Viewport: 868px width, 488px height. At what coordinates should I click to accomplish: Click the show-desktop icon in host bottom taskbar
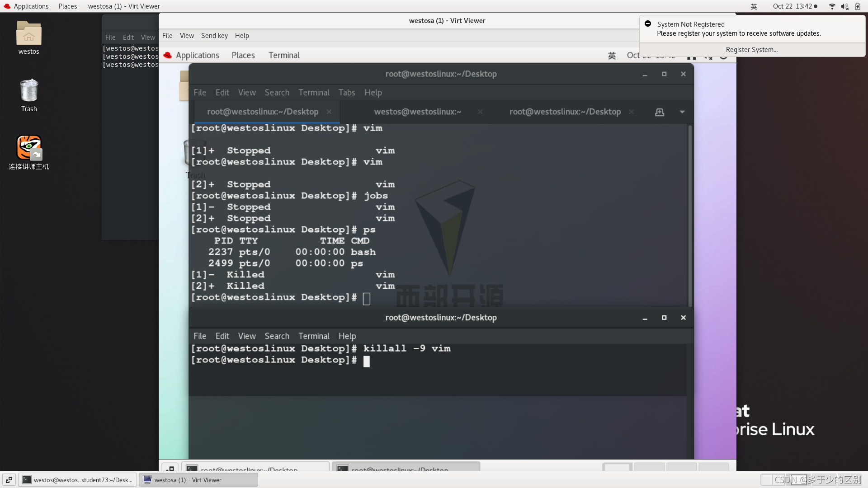point(9,480)
